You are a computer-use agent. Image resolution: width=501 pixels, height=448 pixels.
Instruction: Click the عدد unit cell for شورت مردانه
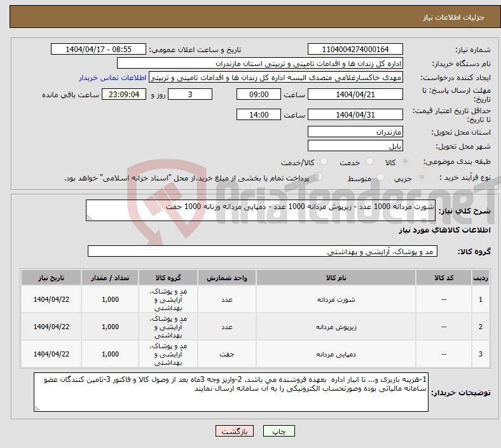point(227,299)
